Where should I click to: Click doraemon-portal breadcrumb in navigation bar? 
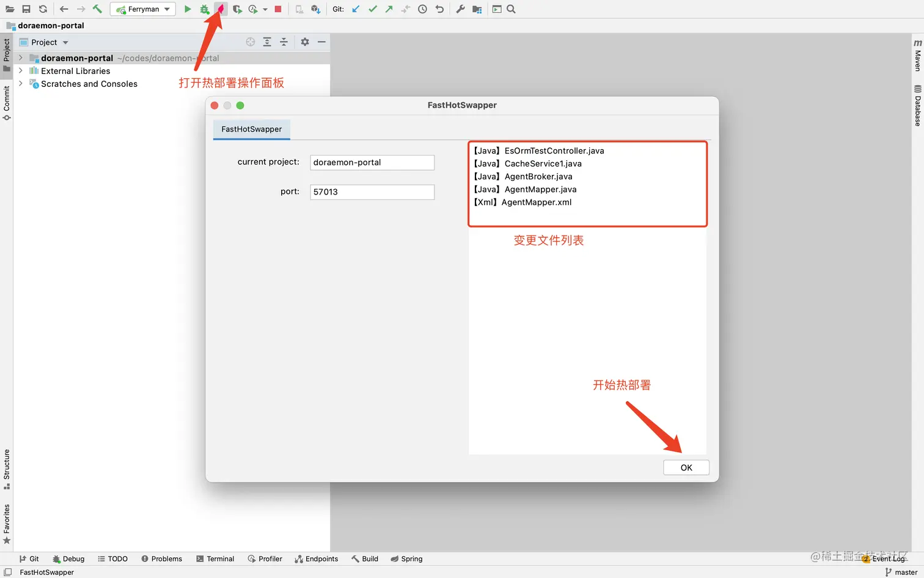coord(51,26)
